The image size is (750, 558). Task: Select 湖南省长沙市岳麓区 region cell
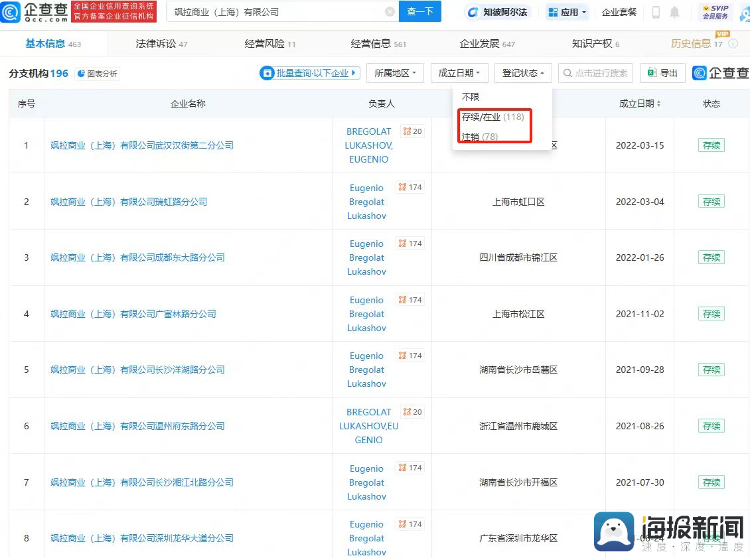click(x=518, y=370)
